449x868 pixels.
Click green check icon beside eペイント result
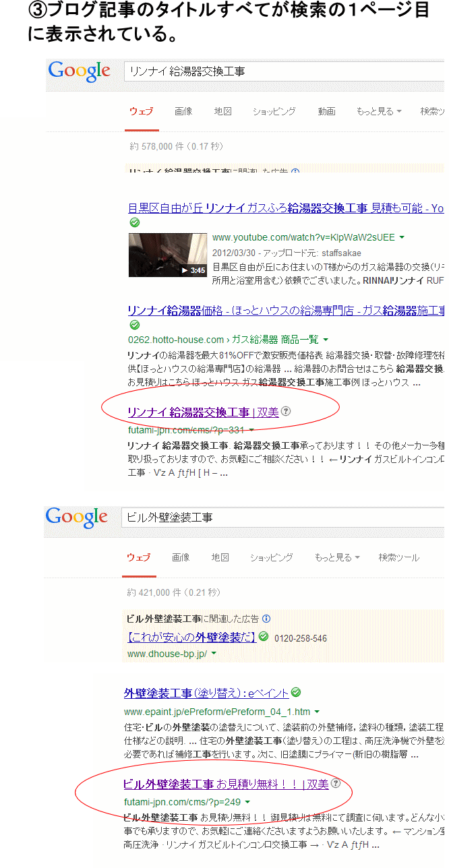click(x=296, y=692)
